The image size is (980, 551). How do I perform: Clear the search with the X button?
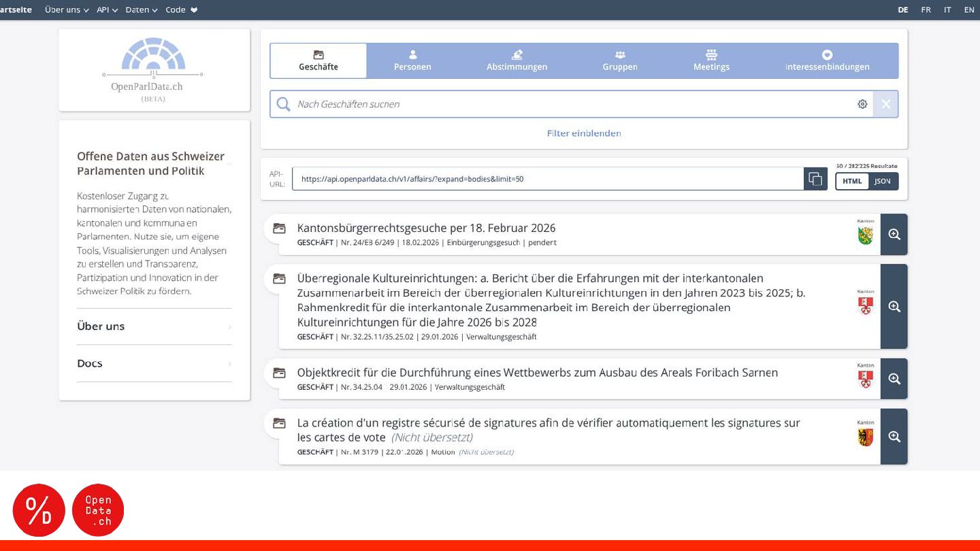pyautogui.click(x=885, y=104)
